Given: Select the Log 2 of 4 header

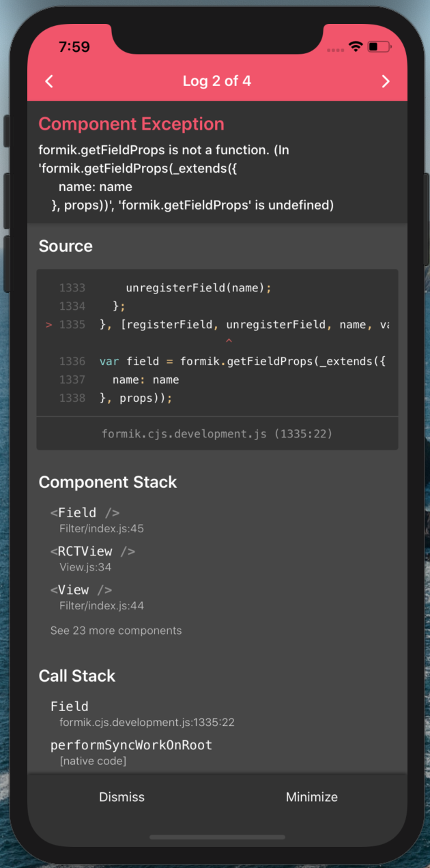Looking at the screenshot, I should [x=217, y=81].
